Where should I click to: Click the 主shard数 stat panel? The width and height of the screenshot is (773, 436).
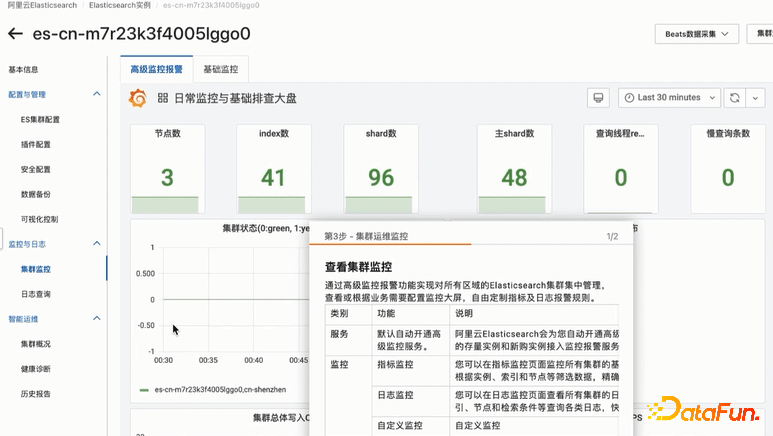[x=514, y=169]
